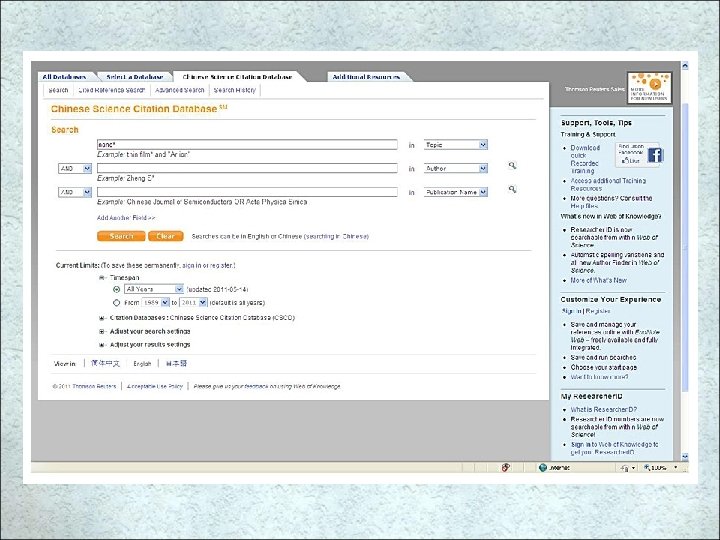This screenshot has width=720, height=540.
Task: Click the sign in link under Current Limits
Action: tap(191, 265)
